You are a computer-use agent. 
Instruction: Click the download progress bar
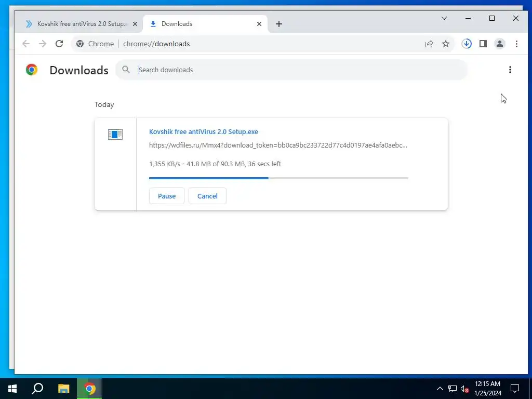click(278, 178)
